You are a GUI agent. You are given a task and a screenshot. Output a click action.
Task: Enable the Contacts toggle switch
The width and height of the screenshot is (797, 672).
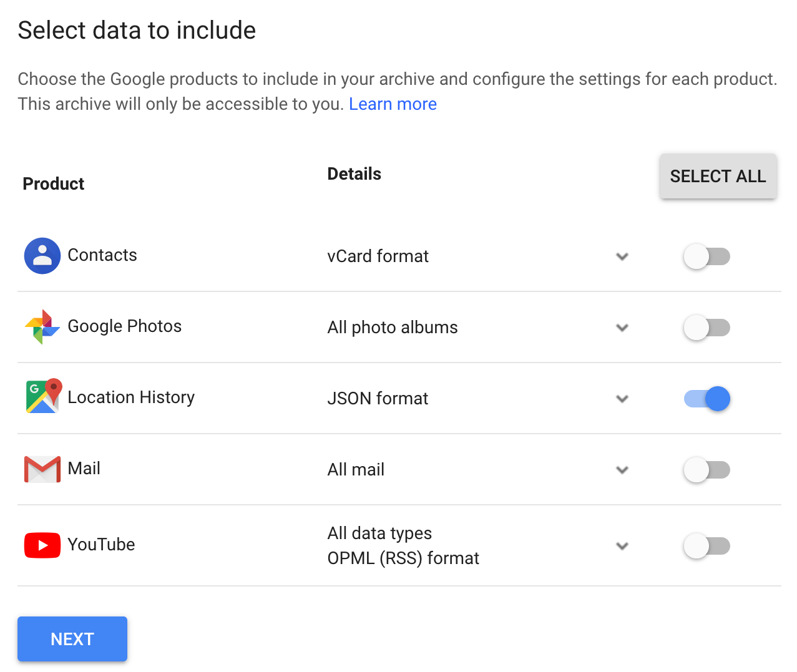[x=707, y=256]
